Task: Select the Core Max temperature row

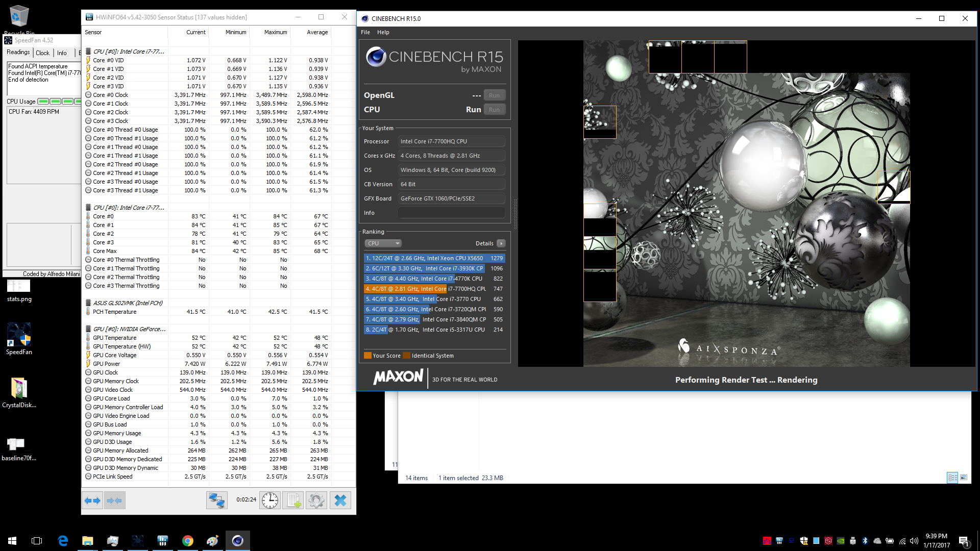Action: (x=207, y=251)
